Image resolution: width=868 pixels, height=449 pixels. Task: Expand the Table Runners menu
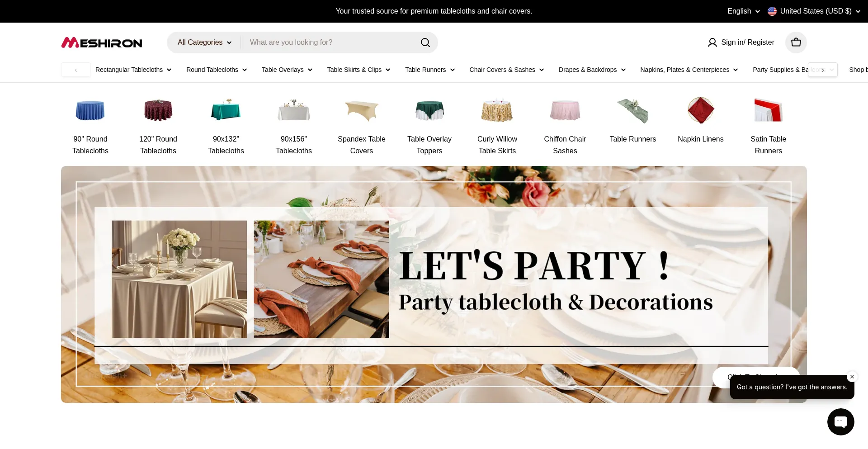pos(430,70)
